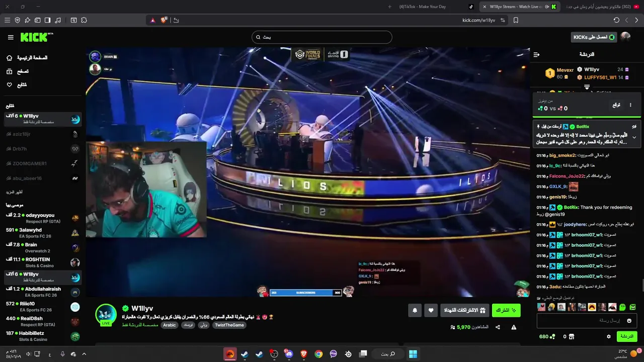
Task: Expand the leaderboard collapse arrow
Action: [x=587, y=87]
